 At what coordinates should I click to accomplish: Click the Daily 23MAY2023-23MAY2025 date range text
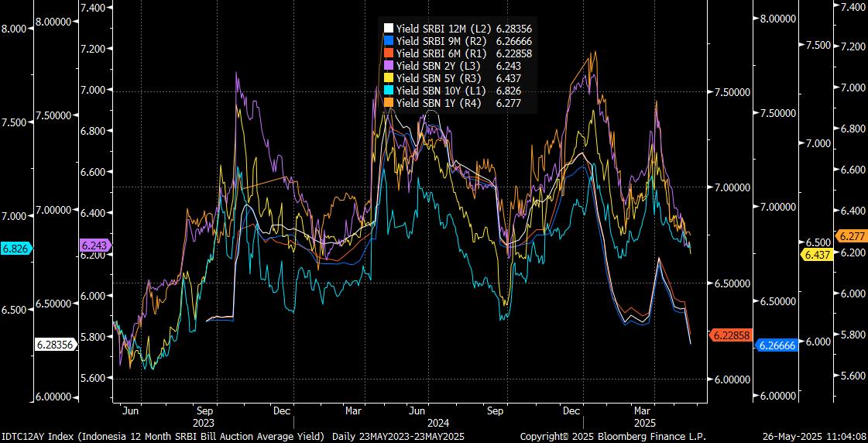coord(398,437)
